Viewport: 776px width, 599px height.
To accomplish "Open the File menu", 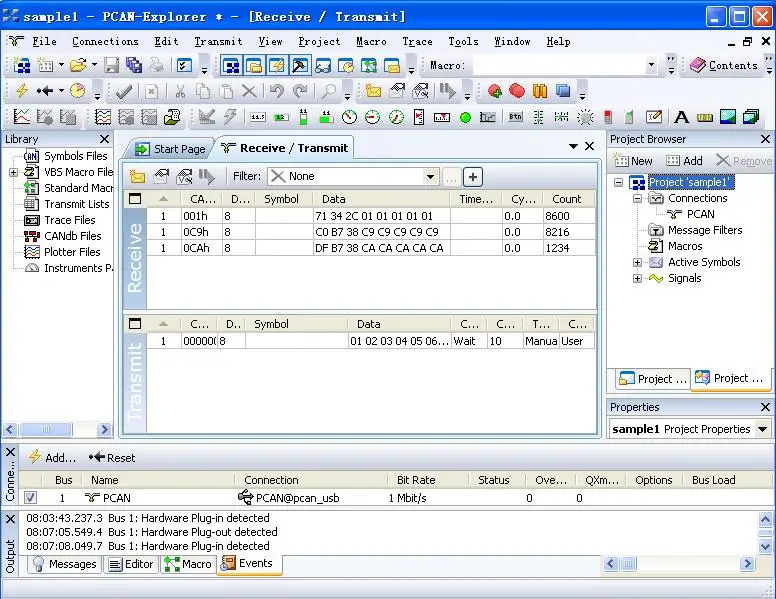I will click(x=45, y=42).
